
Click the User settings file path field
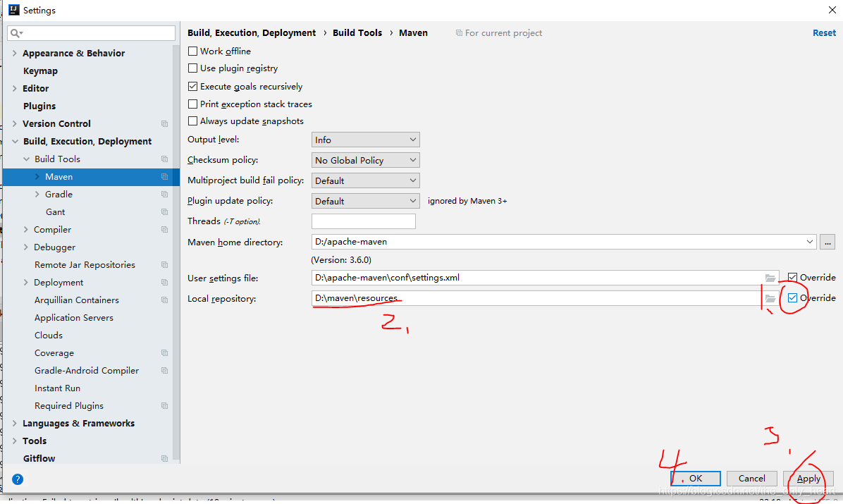click(x=536, y=278)
